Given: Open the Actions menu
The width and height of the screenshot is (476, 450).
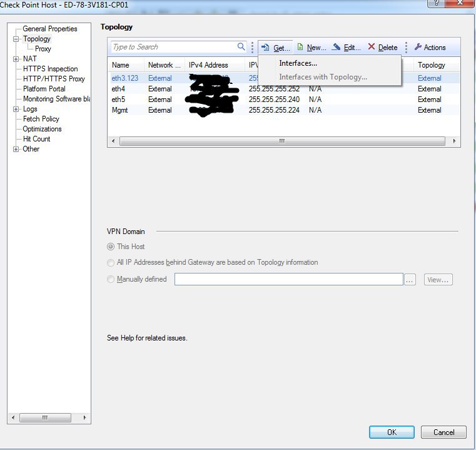Looking at the screenshot, I should point(430,48).
